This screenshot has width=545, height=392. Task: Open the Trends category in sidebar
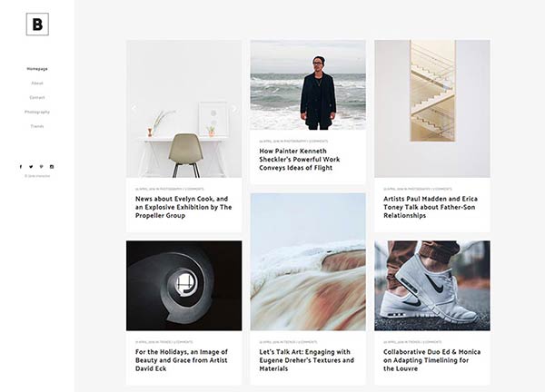[x=37, y=126]
